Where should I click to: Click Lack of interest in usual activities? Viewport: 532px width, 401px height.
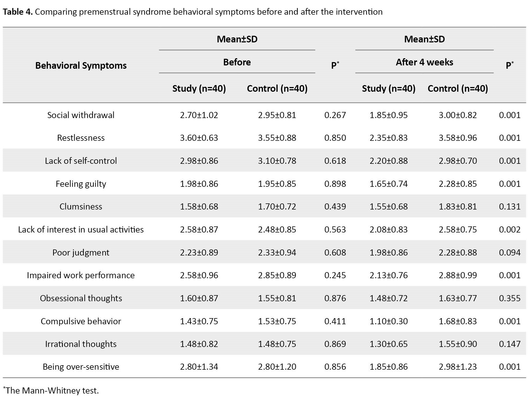coord(81,229)
